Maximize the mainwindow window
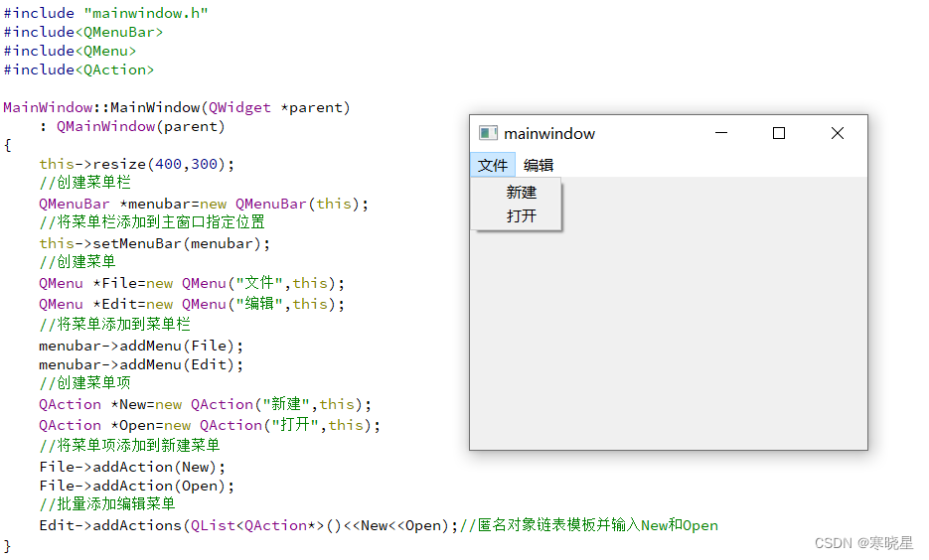 click(x=779, y=133)
